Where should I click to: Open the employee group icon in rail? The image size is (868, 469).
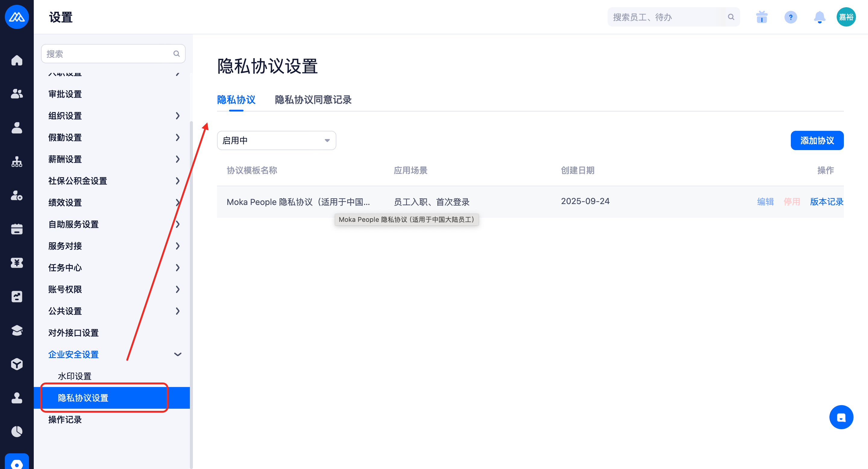coord(17,94)
